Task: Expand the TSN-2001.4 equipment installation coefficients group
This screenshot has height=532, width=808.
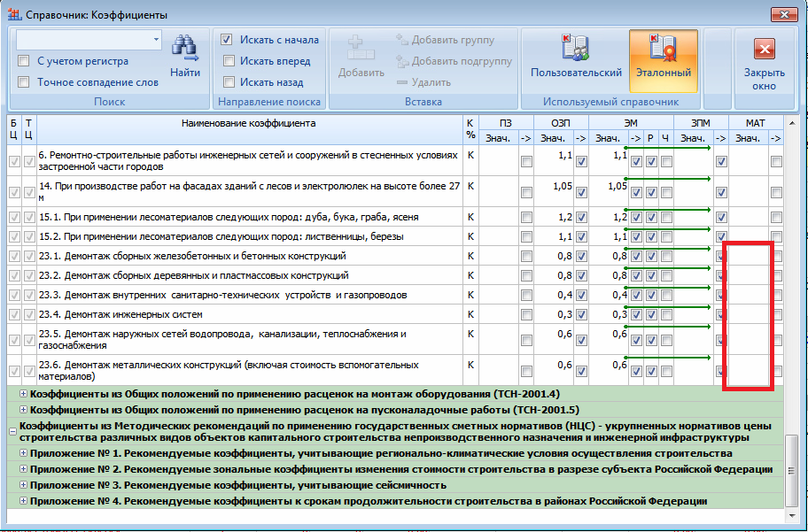Action: click(22, 394)
